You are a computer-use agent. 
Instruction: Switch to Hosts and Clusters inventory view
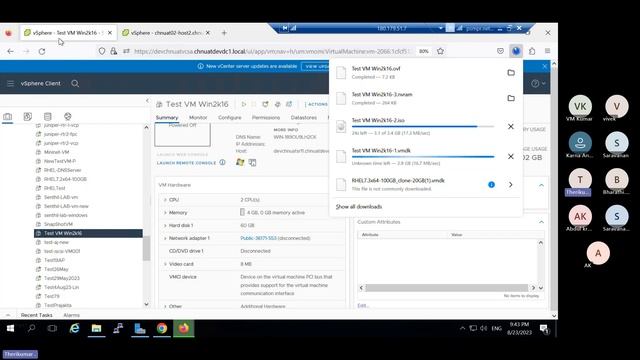pos(7,116)
